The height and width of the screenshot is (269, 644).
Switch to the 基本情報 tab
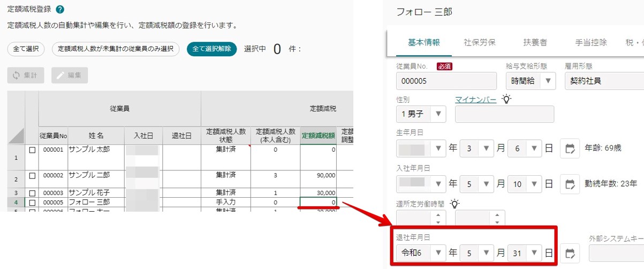pyautogui.click(x=424, y=42)
